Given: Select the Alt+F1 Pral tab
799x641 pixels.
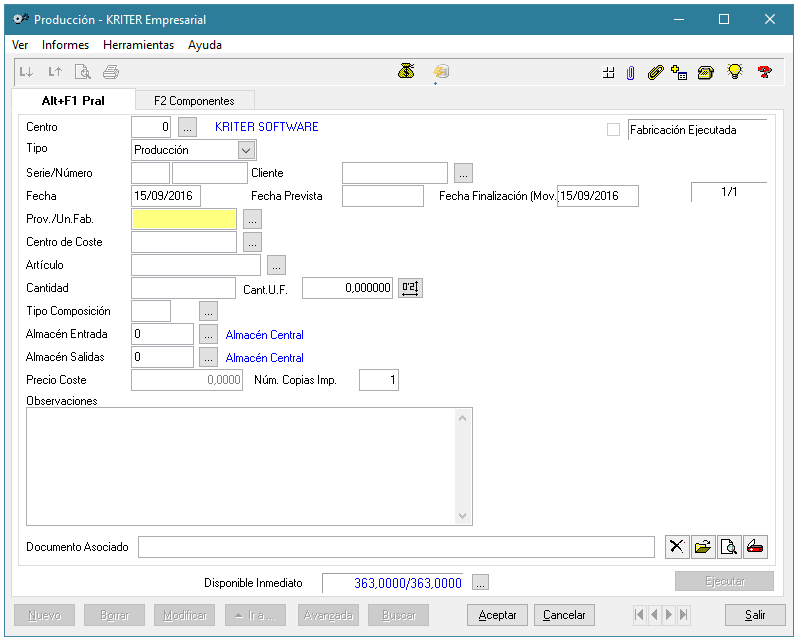Looking at the screenshot, I should [x=73, y=100].
